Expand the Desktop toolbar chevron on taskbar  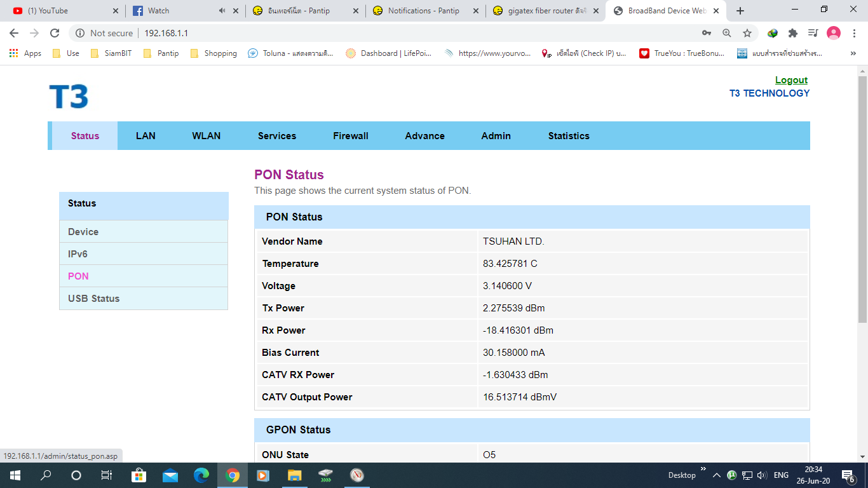(x=703, y=470)
